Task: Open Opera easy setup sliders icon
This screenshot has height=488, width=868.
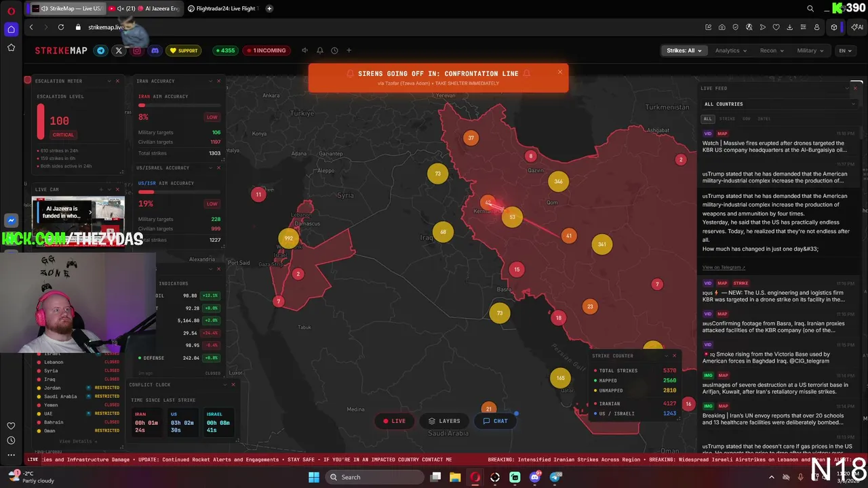Action: coord(803,27)
